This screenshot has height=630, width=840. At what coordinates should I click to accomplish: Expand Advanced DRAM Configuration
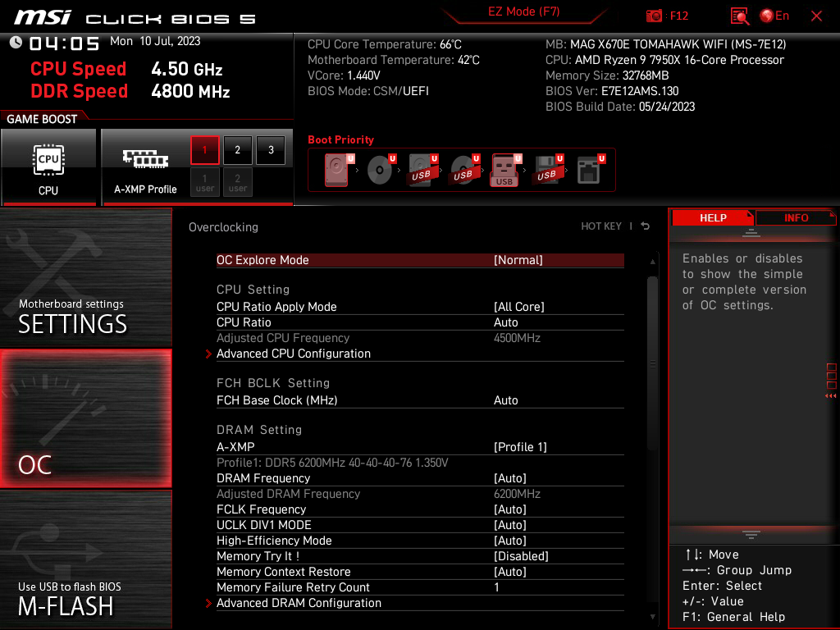pos(299,603)
